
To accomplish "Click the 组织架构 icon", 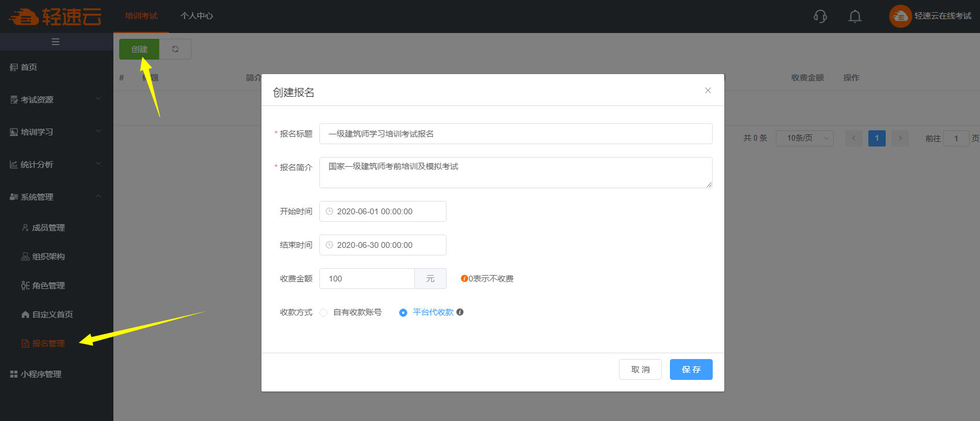I will (25, 257).
